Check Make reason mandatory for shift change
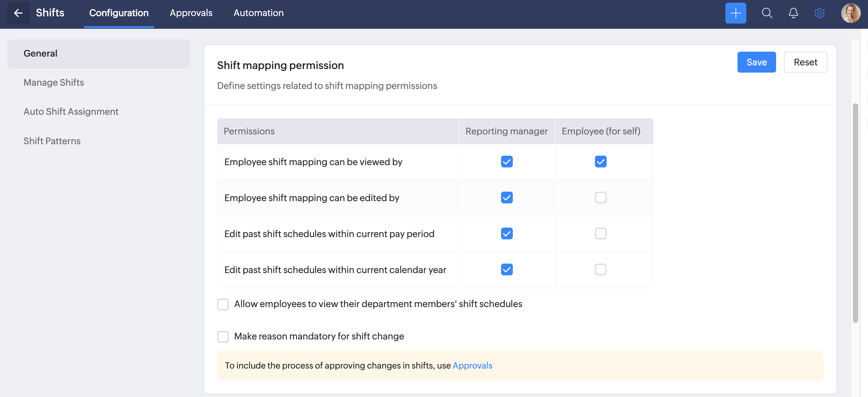 [223, 336]
